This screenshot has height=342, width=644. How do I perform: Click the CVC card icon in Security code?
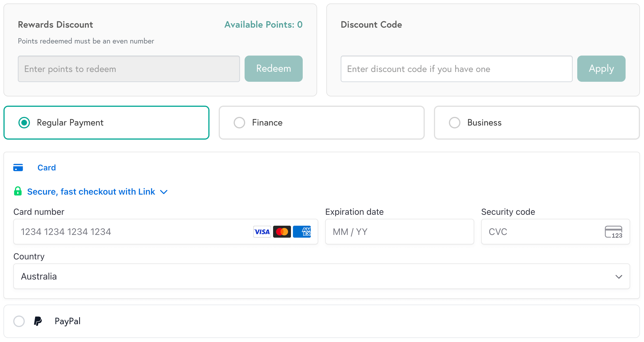[x=613, y=232]
